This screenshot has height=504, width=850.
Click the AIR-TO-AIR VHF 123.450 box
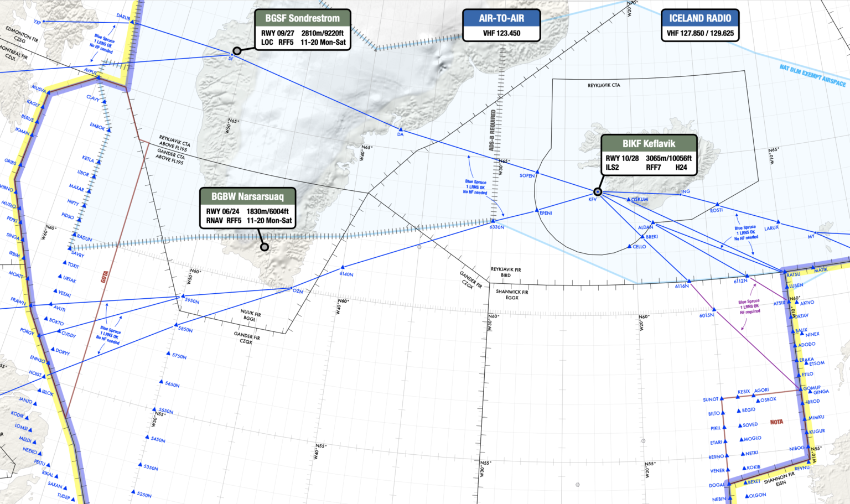[x=501, y=25]
